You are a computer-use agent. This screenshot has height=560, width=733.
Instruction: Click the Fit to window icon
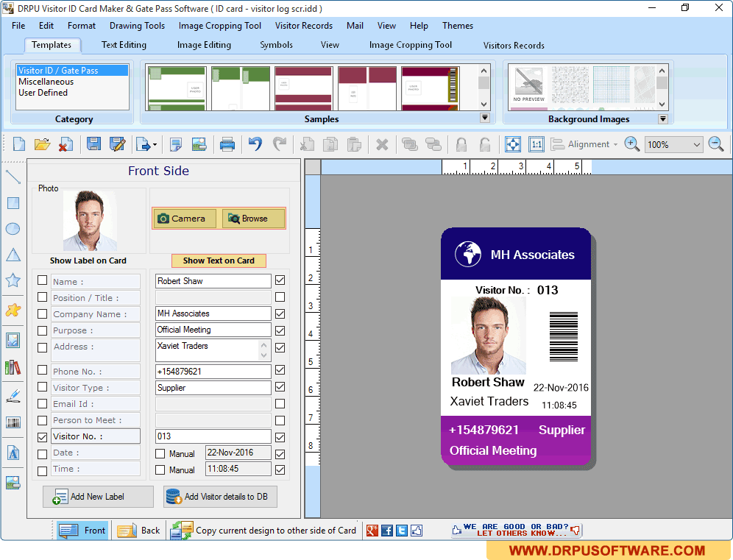[513, 144]
